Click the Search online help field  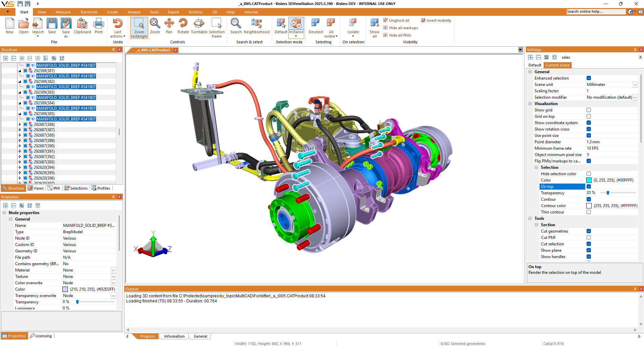pos(596,12)
